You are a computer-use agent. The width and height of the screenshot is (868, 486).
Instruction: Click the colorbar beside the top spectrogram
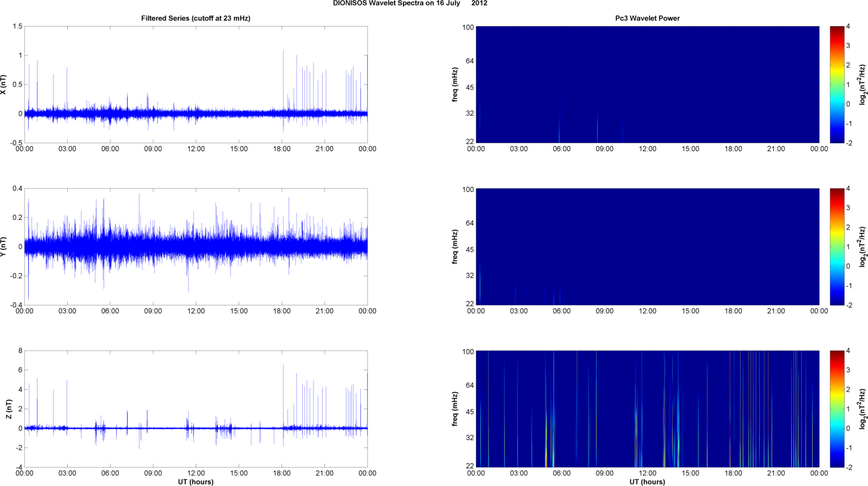coord(837,85)
